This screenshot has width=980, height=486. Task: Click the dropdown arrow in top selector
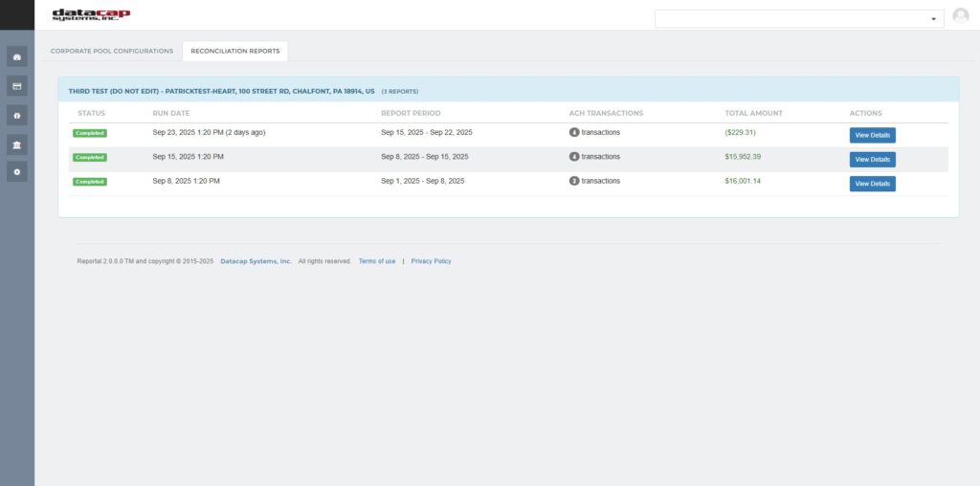[933, 19]
